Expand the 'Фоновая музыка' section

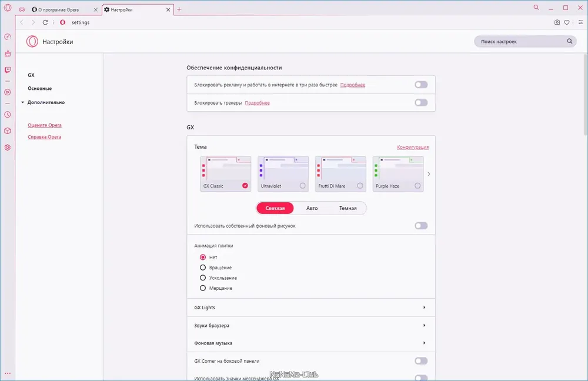point(311,343)
